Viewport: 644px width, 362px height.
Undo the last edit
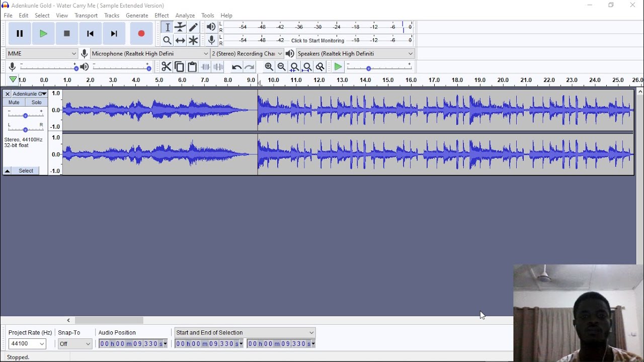coord(236,67)
